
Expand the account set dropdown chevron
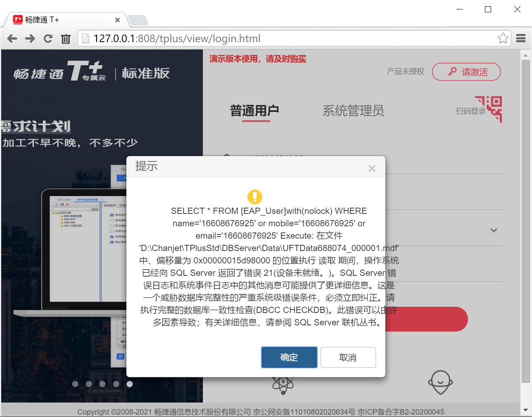point(494,230)
